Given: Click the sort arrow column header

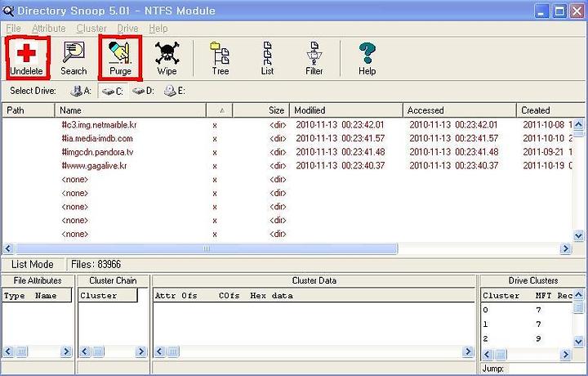Looking at the screenshot, I should click(x=220, y=110).
